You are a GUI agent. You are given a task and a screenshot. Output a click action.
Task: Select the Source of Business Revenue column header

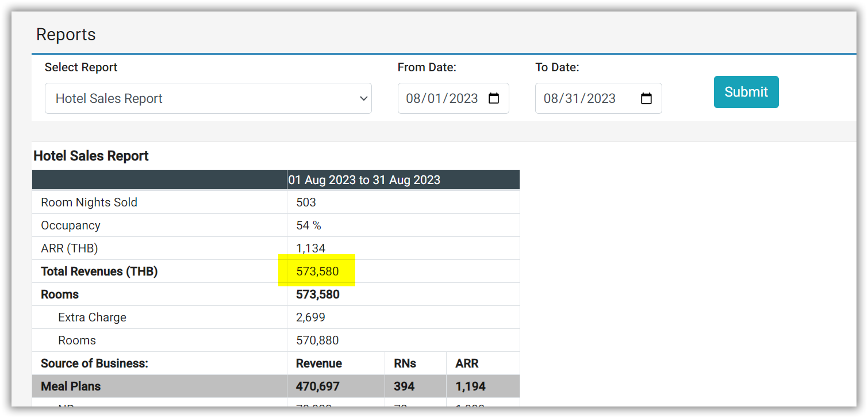point(318,363)
